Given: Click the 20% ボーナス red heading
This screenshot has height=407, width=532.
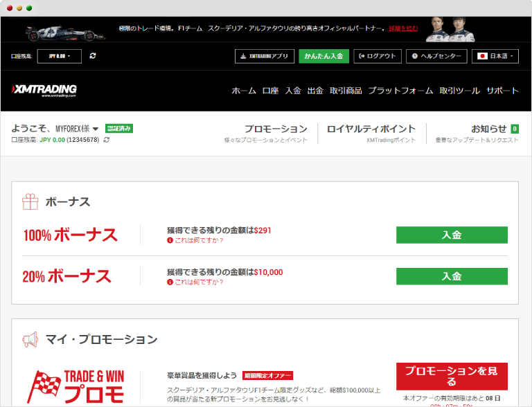Looking at the screenshot, I should click(x=66, y=276).
